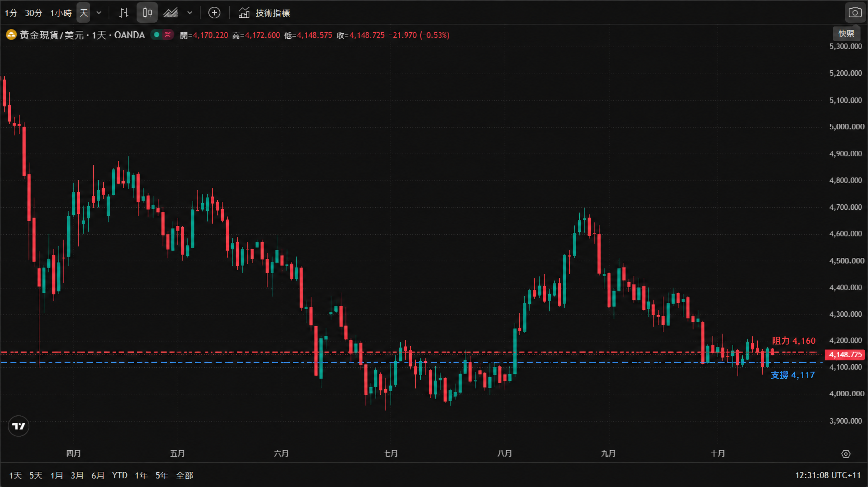
Task: Set range to 1月
Action: click(x=56, y=475)
